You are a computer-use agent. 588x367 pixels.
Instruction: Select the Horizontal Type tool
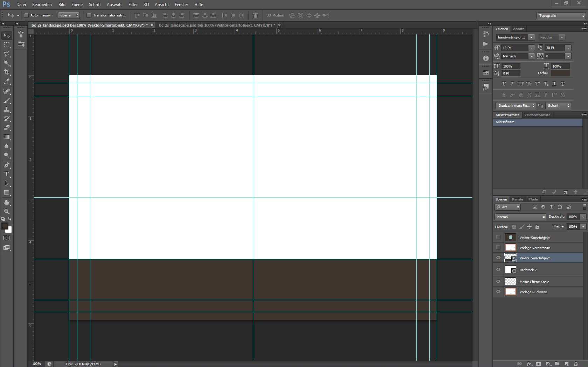tap(7, 174)
